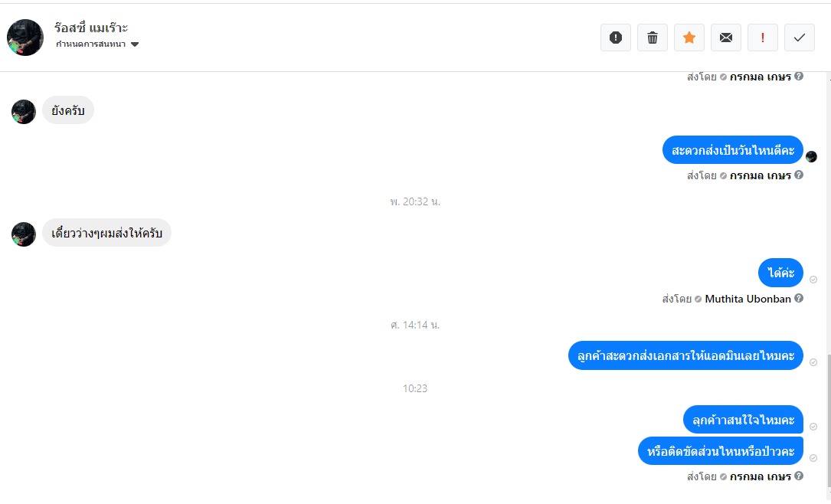Click sender name Muthita Ubonban
This screenshot has height=504, width=831.
[x=748, y=299]
